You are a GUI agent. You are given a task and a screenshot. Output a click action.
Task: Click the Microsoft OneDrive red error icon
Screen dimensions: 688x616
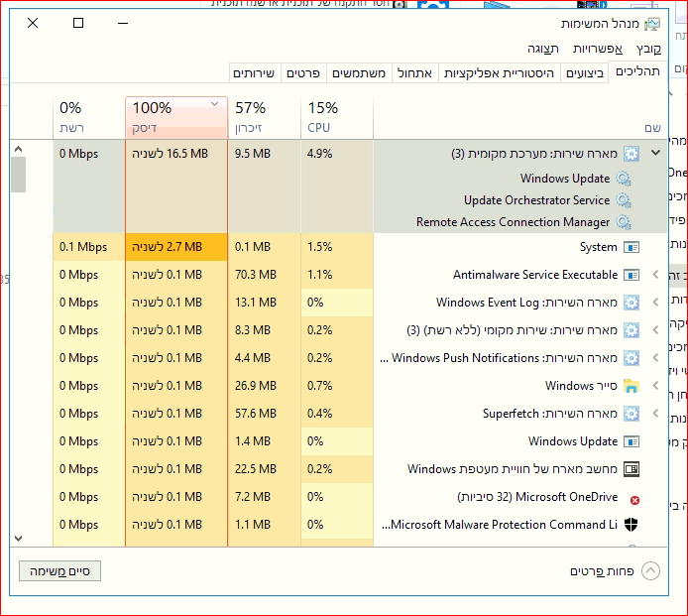[634, 500]
